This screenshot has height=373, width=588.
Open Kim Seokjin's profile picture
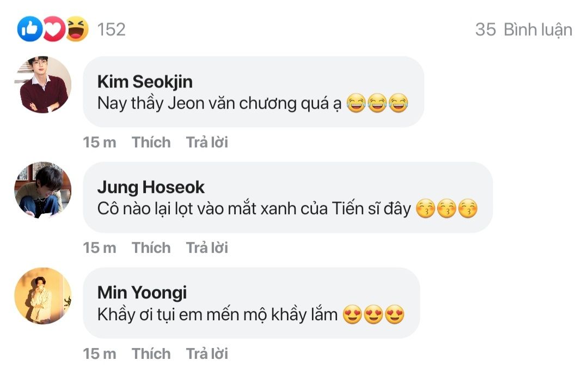click(x=42, y=85)
